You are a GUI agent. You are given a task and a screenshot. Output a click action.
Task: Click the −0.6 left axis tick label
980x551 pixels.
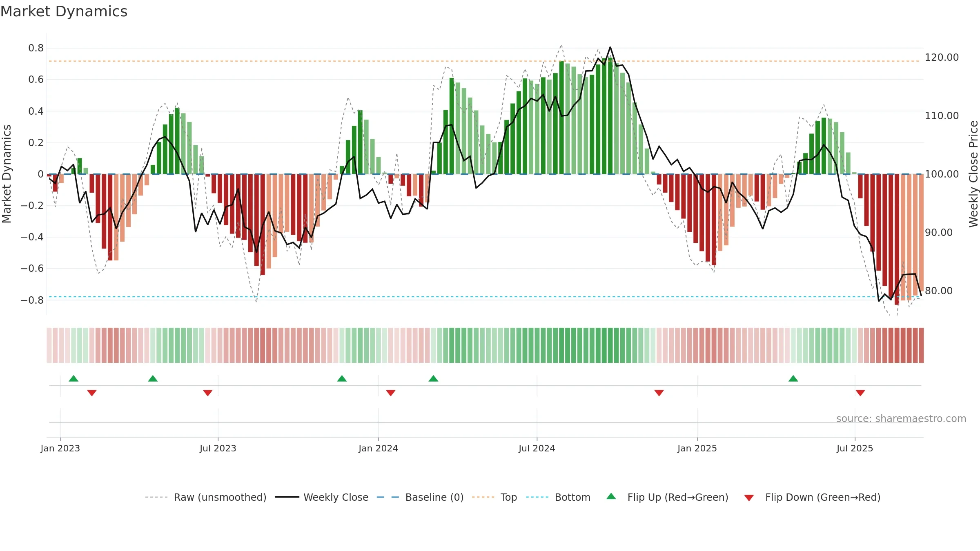coord(32,269)
